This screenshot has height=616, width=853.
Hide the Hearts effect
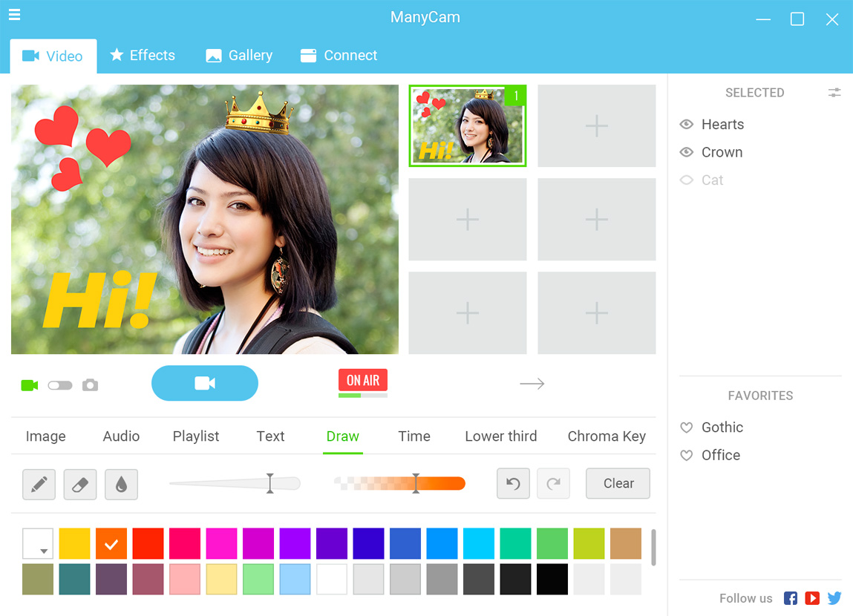point(687,124)
